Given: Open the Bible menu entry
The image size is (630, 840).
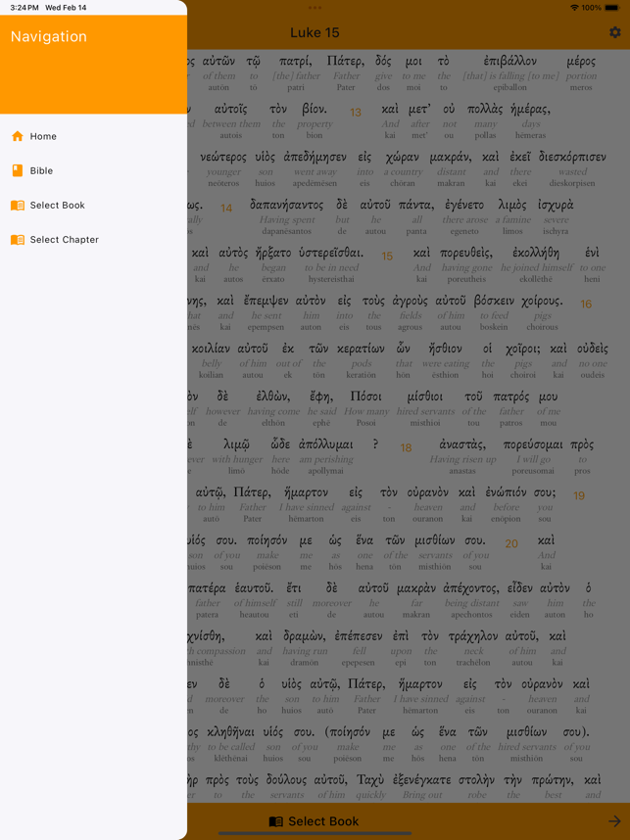Looking at the screenshot, I should (x=41, y=170).
